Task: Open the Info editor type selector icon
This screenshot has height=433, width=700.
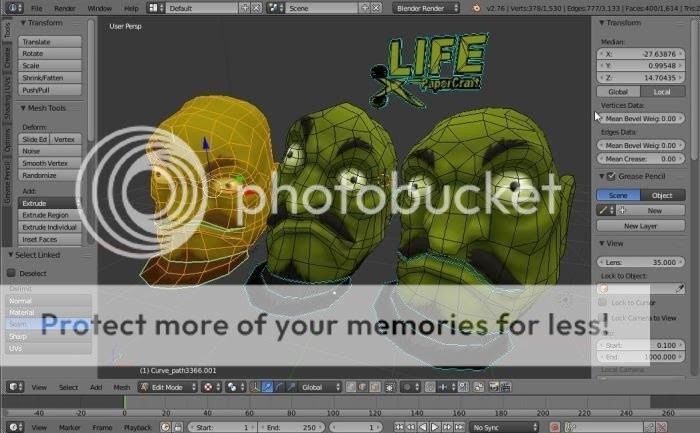Action: click(14, 8)
